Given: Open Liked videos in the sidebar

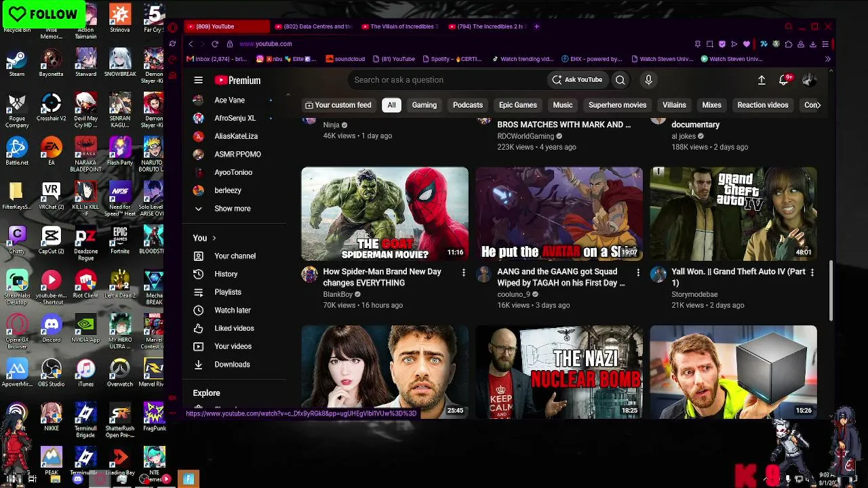Looking at the screenshot, I should [x=234, y=329].
